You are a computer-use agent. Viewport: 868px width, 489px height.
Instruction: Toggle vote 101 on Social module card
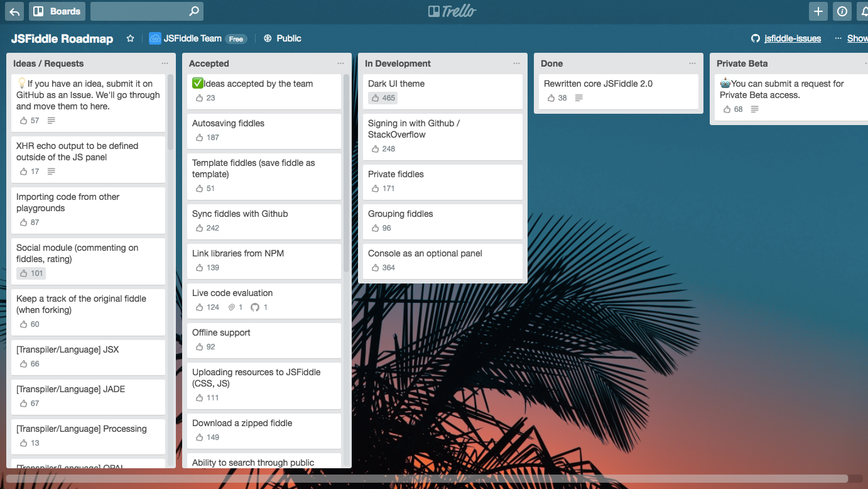(x=31, y=273)
